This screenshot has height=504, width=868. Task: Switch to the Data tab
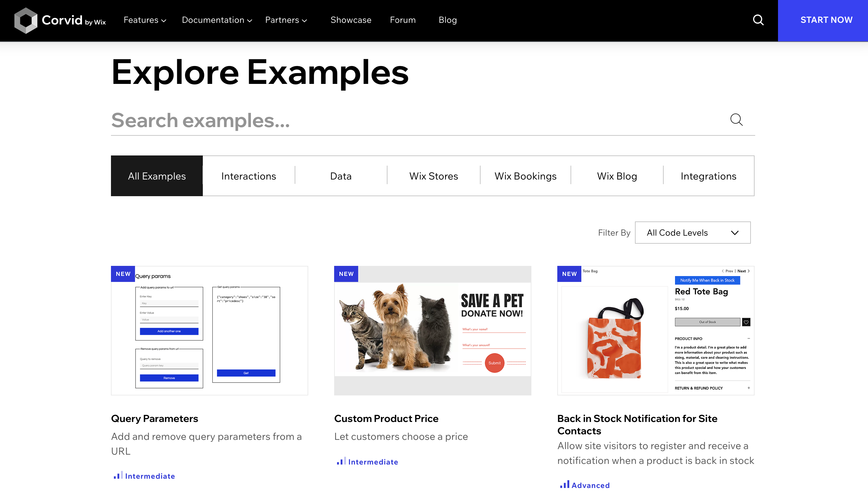click(341, 176)
